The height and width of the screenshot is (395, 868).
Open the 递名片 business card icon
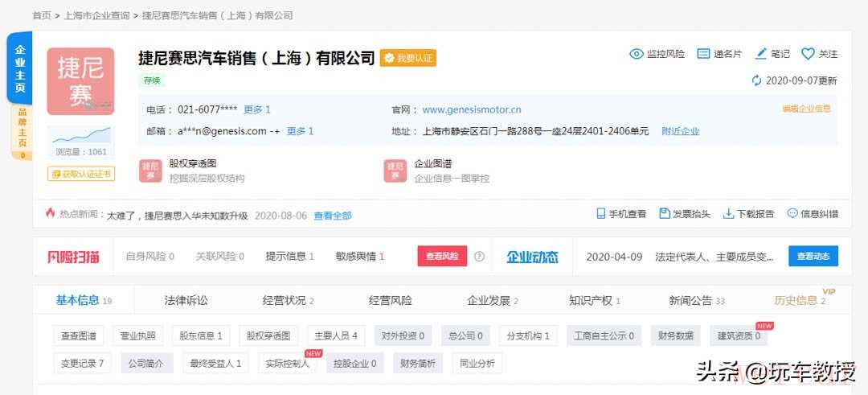(x=703, y=54)
